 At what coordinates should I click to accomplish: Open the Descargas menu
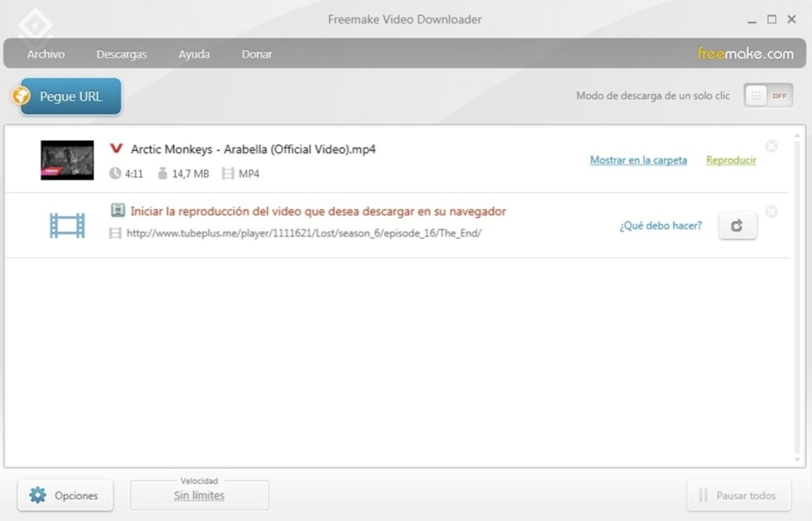click(121, 54)
